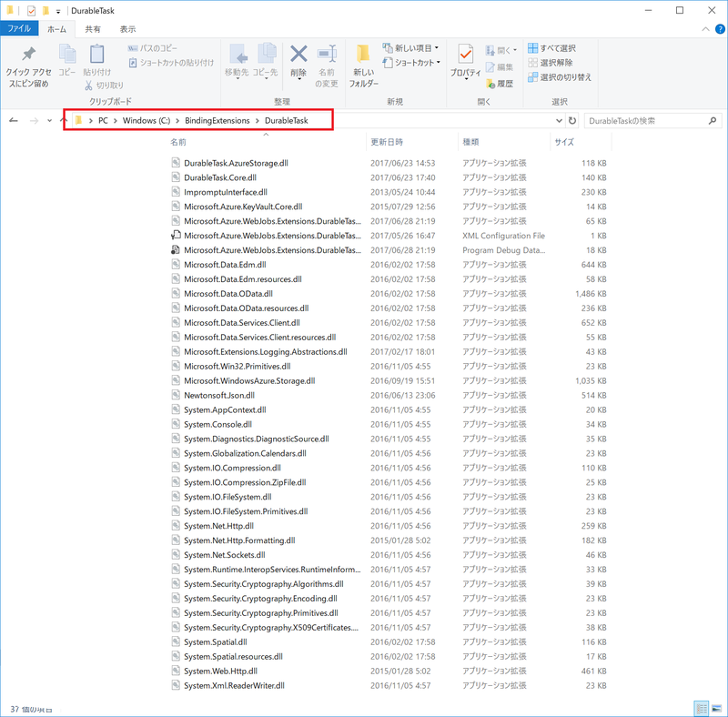Open the recent locations dropdown arrow
Screen dimensions: 728x717
click(49, 121)
